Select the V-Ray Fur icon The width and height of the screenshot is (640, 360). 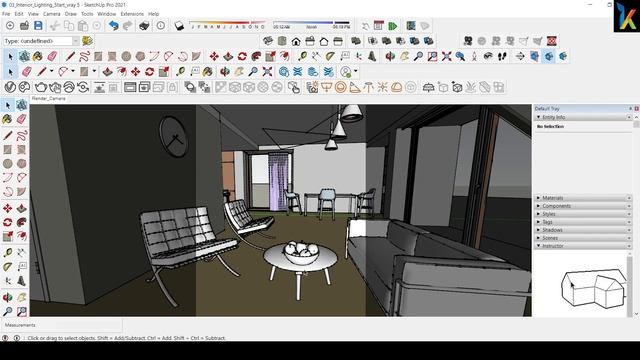tap(471, 87)
